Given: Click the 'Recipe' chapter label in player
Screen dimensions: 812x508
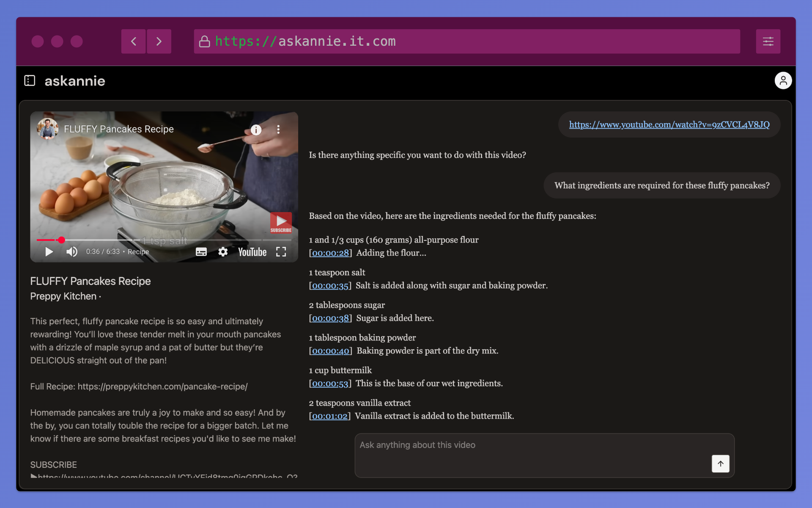Looking at the screenshot, I should [138, 252].
